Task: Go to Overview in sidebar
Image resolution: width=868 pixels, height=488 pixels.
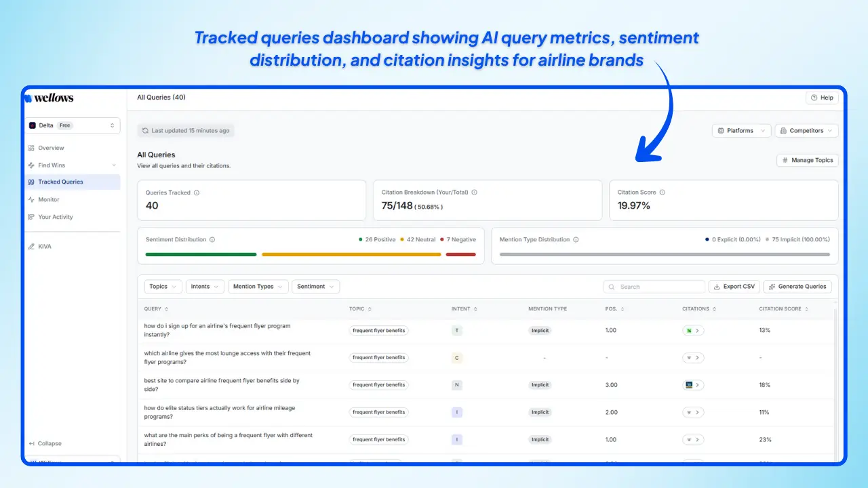Action: pos(51,148)
